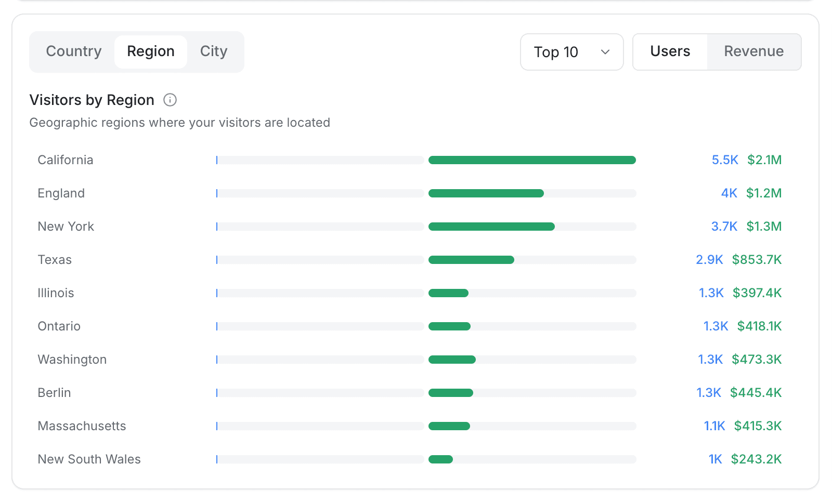Select the Ontario region label
This screenshot has width=832, height=504.
click(59, 326)
